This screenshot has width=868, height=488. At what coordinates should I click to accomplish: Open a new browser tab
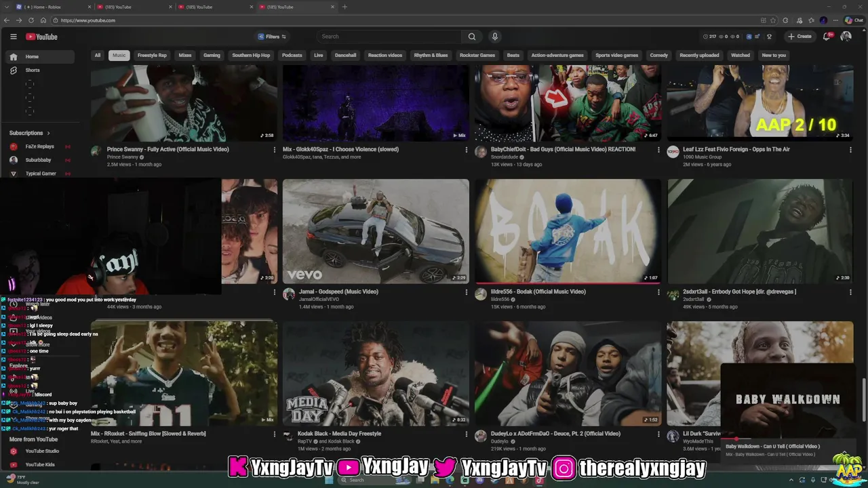[344, 7]
